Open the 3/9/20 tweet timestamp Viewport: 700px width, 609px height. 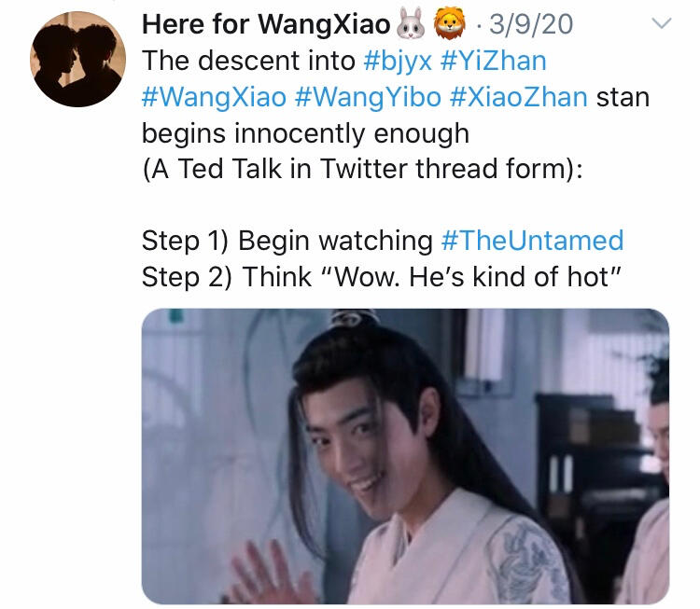coord(531,24)
